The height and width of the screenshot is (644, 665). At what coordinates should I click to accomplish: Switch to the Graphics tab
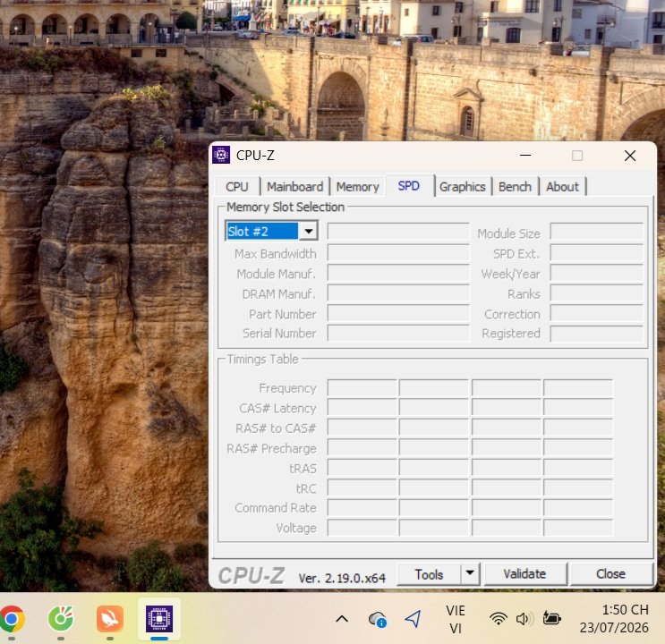tap(462, 187)
